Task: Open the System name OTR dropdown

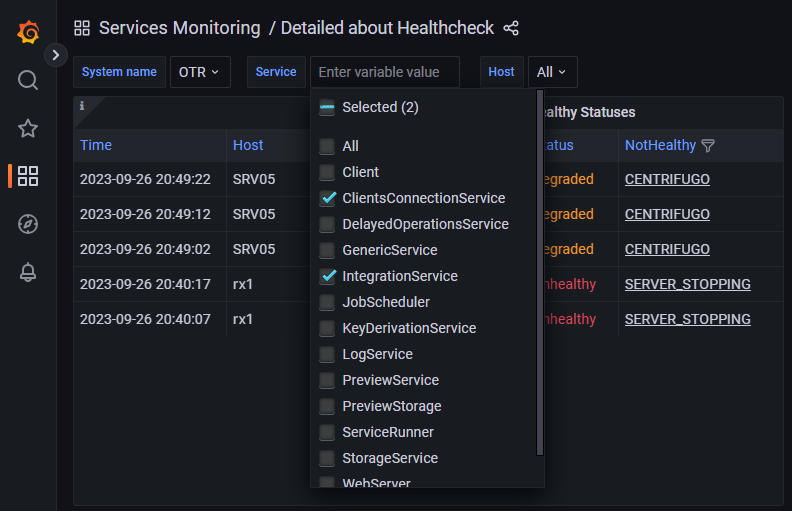Action: (x=199, y=72)
